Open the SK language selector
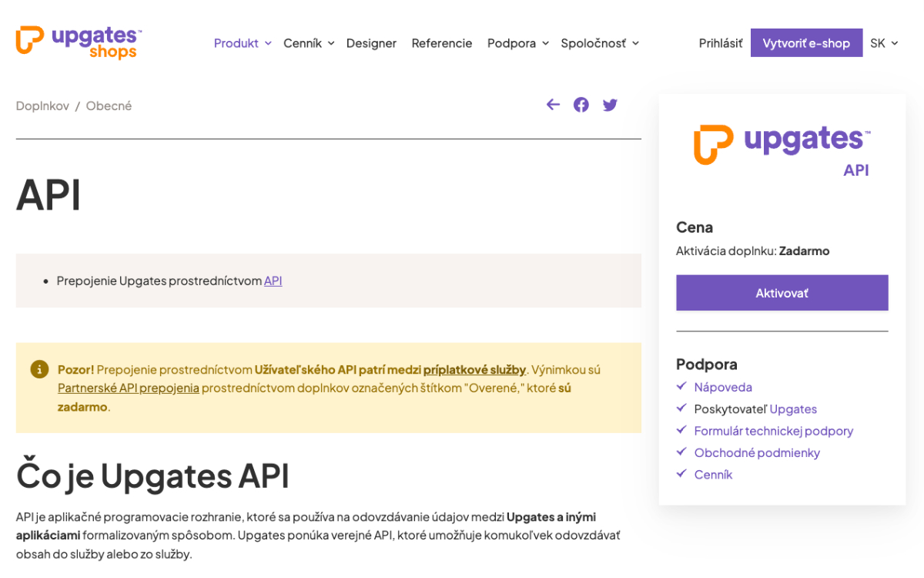924x578 pixels. coord(884,43)
